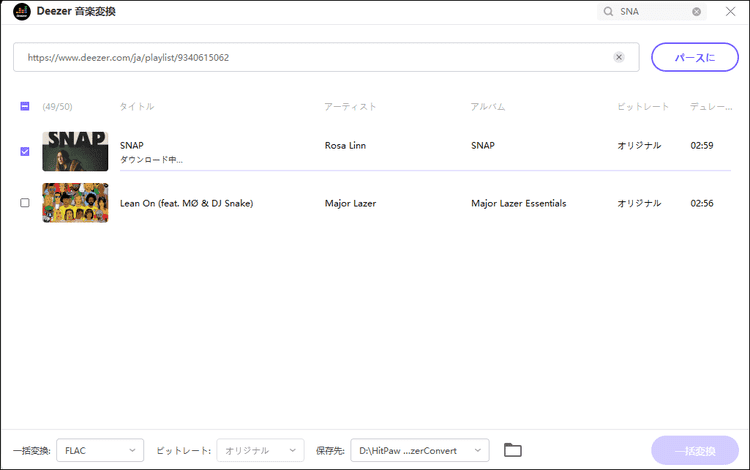Click the SNAP download progress bar

425,170
